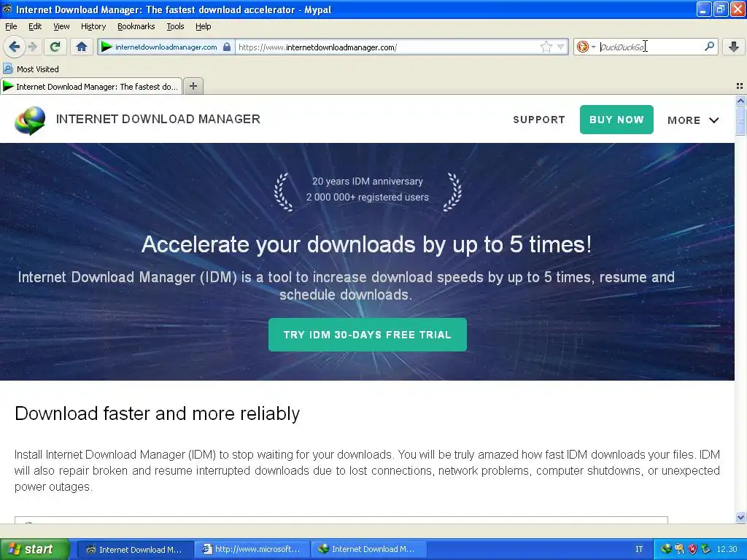Switch to the microsoft.com taskbar window
Viewport: 747px width, 560px height.
point(252,550)
